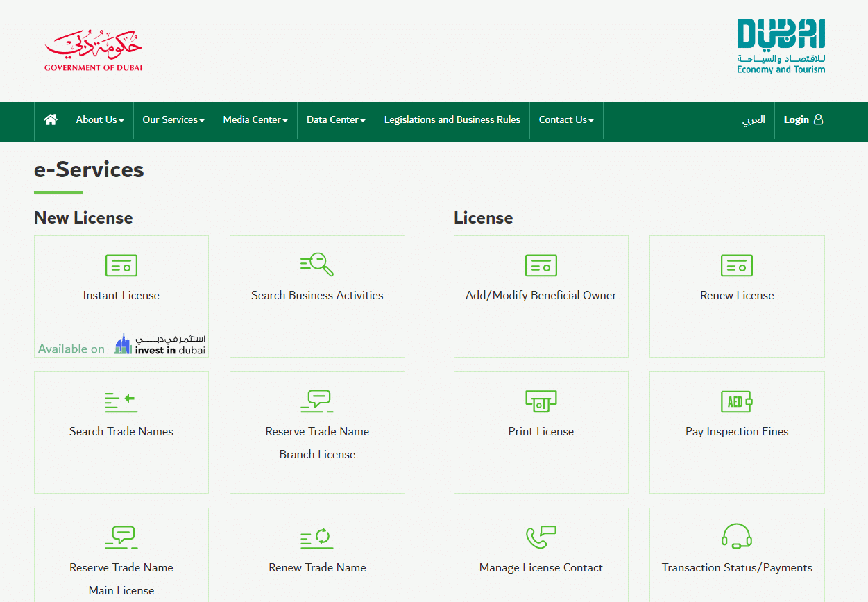Click the Pay Inspection Fines AED icon
Viewport: 868px width, 602px height.
pyautogui.click(x=736, y=401)
